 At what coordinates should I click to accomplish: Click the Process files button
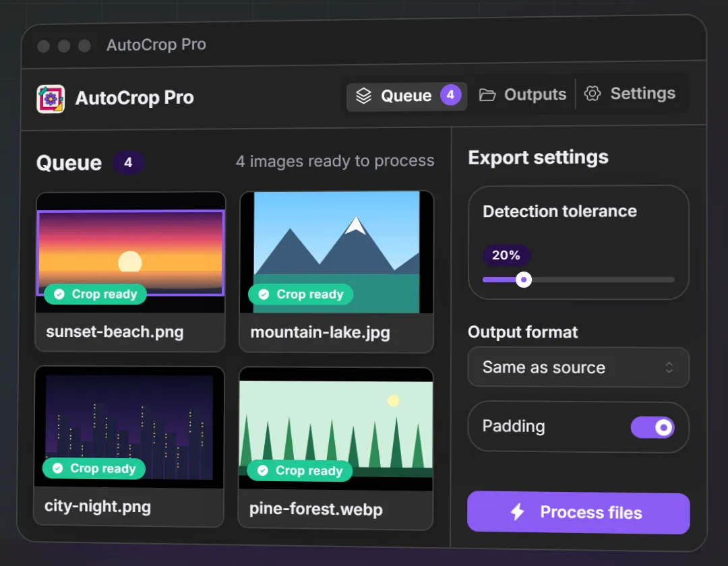point(578,513)
